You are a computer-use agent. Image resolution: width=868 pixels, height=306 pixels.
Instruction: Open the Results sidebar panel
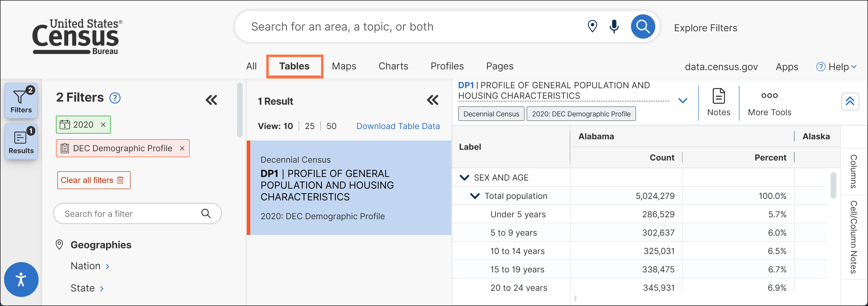[x=21, y=141]
